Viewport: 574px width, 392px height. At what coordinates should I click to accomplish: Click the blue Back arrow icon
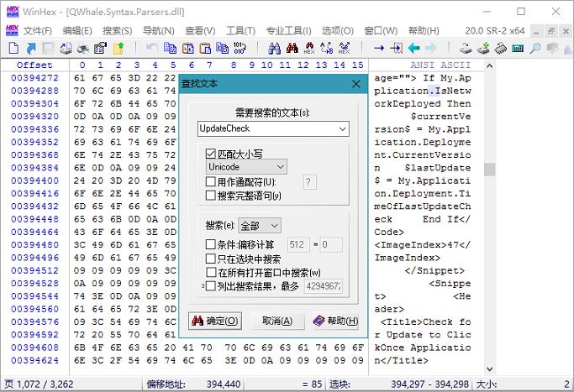click(413, 48)
